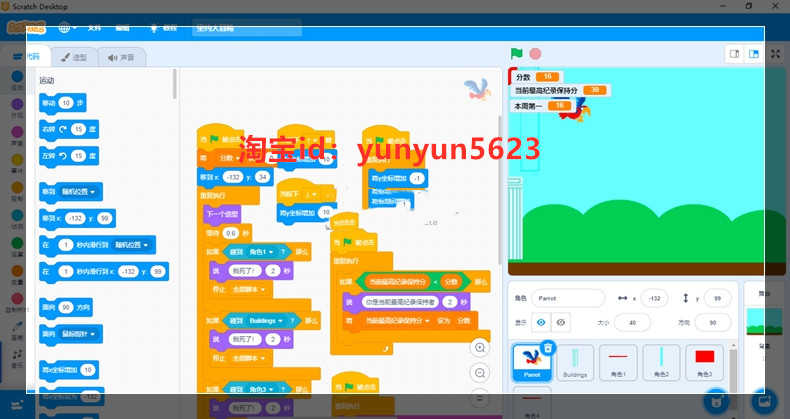The height and width of the screenshot is (419, 790).
Task: Click the Scratch logo in the menu bar
Action: (27, 28)
